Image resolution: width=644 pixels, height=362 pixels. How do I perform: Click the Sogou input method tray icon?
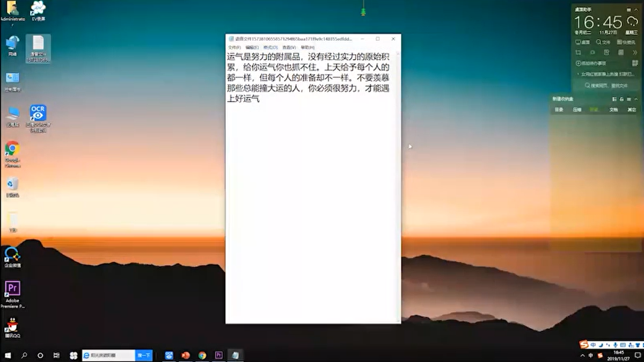[x=600, y=356]
